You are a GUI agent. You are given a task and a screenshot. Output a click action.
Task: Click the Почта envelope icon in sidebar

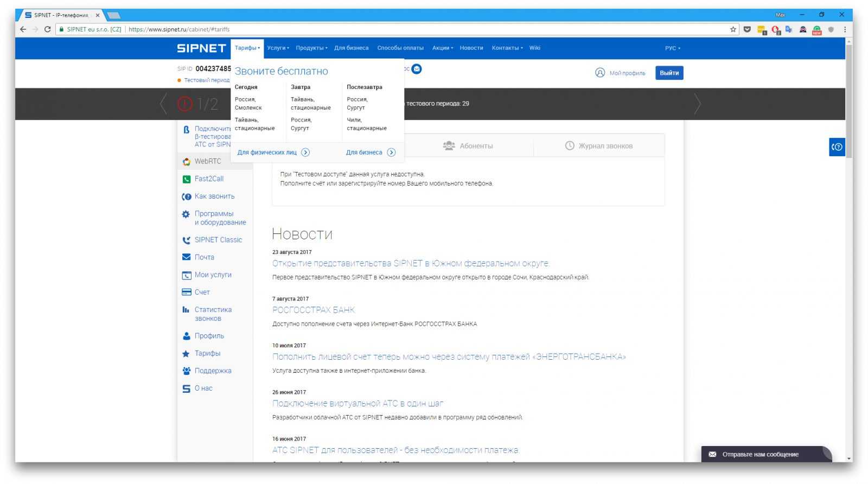click(x=186, y=257)
